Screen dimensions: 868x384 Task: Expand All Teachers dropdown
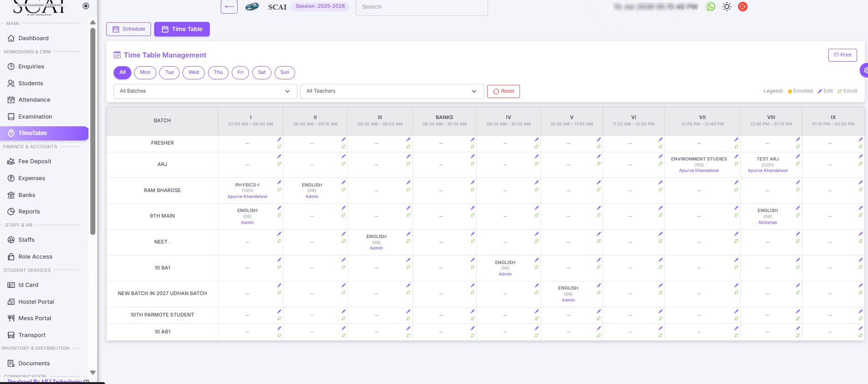tap(391, 91)
